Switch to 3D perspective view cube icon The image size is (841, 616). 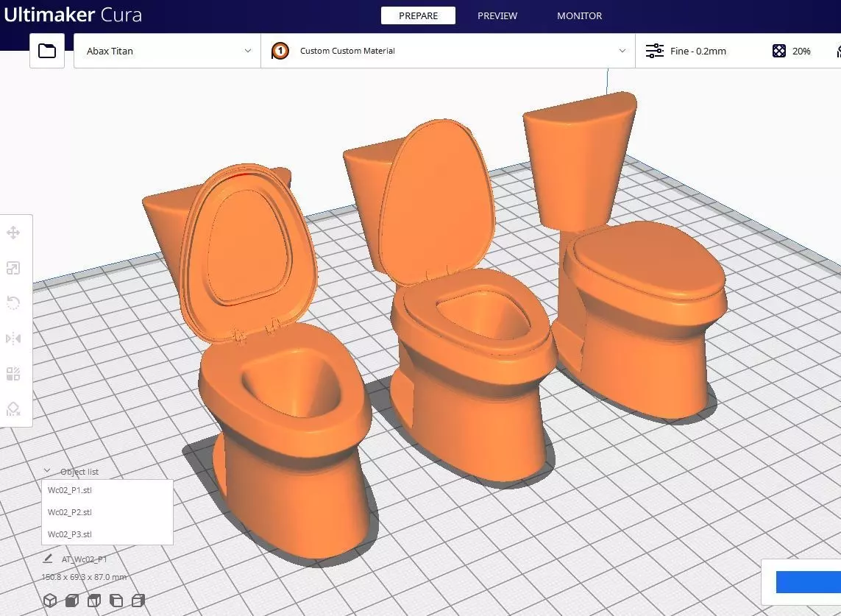point(50,600)
